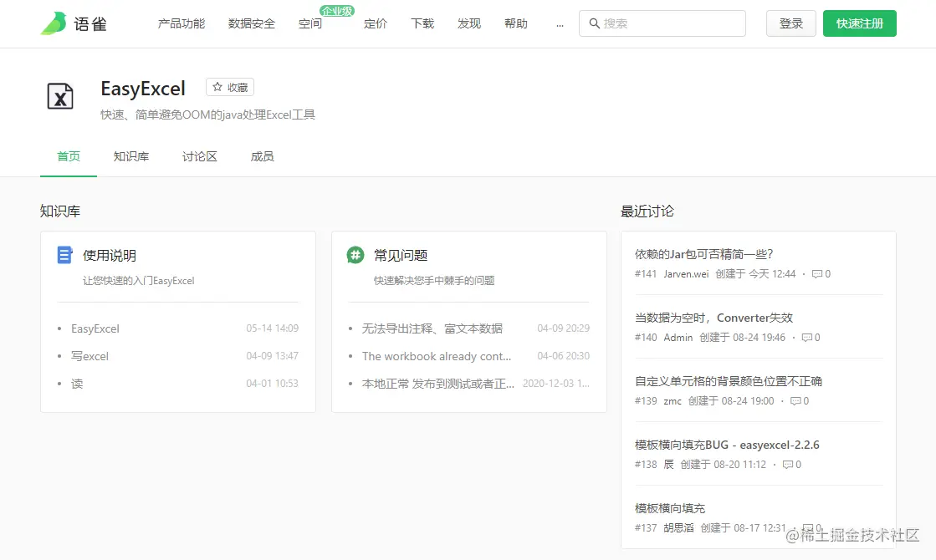Open discussion 自定义单元格的背景颜色位置不正确
Viewport: 936px width, 560px height.
729,381
